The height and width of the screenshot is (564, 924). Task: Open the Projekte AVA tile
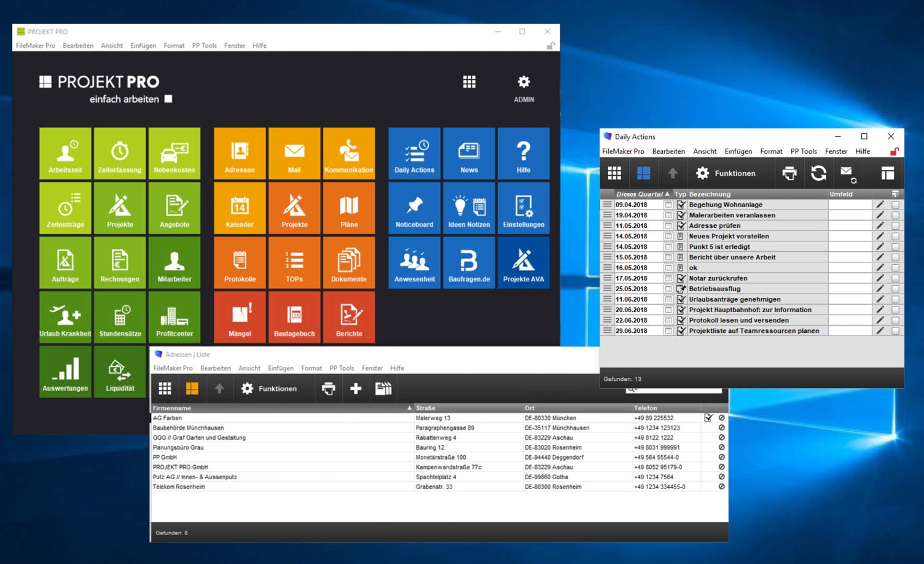(523, 263)
